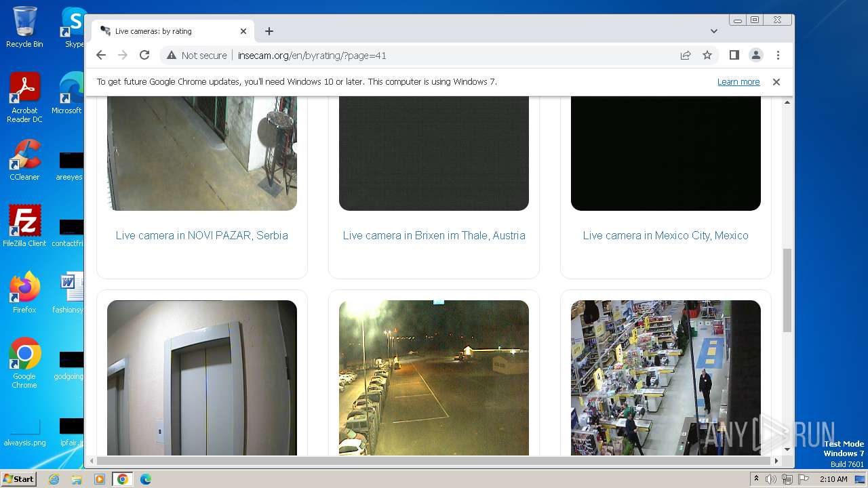Launch Firefox from the desktop
This screenshot has height=488, width=868.
(x=24, y=292)
